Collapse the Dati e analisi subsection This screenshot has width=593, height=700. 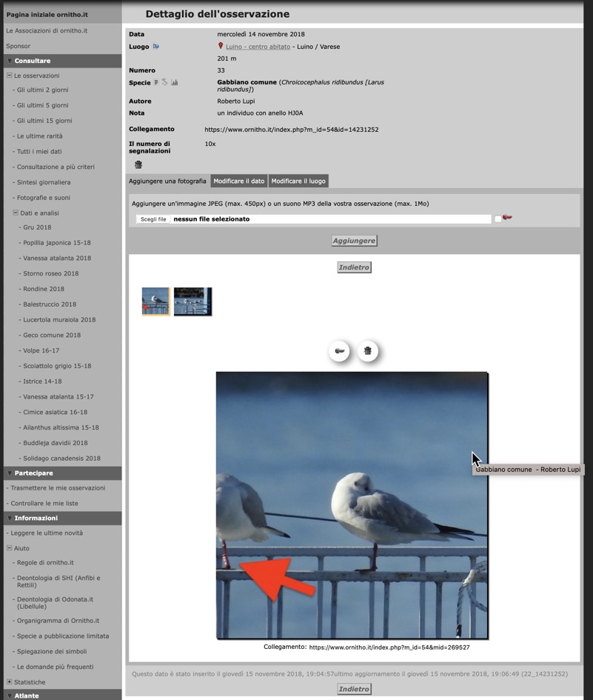click(16, 213)
